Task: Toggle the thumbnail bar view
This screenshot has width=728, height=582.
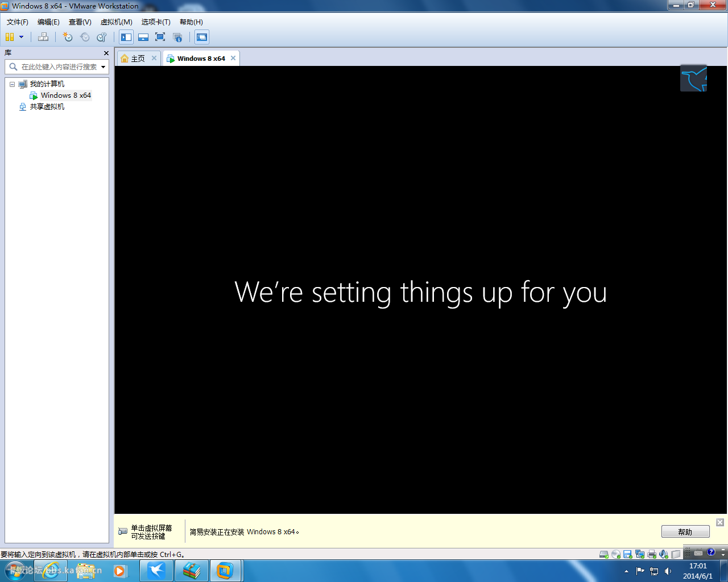Action: click(143, 37)
